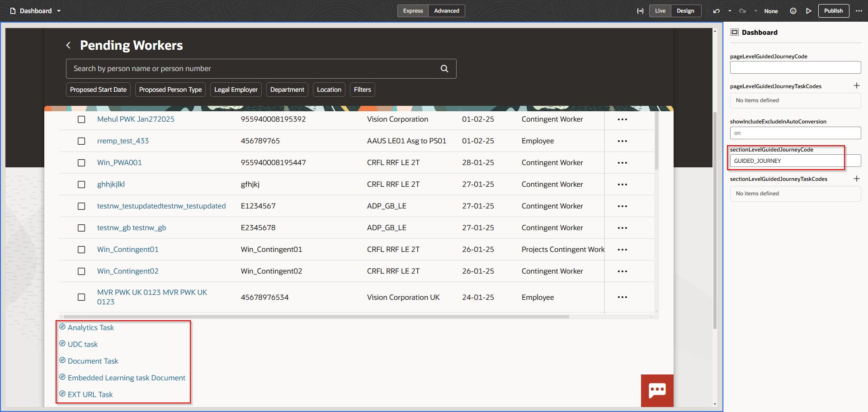
Task: Add item to sectionLevelGuidedJourneyTaskCodes with plus
Action: [x=856, y=179]
